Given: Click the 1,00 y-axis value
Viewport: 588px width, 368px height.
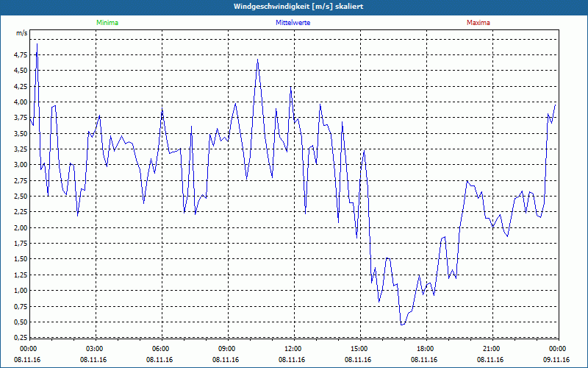Looking at the screenshot, I should point(21,290).
